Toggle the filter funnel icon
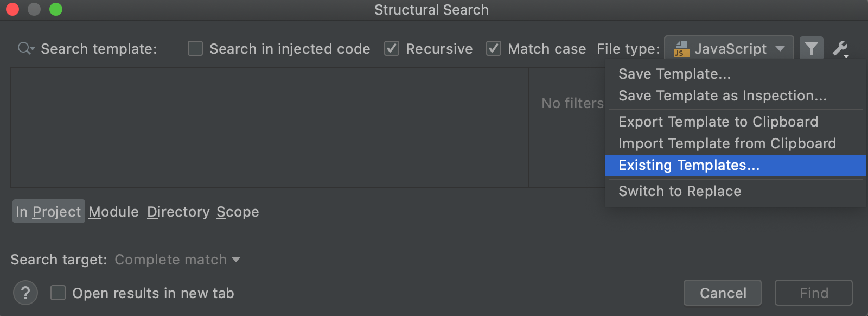The image size is (868, 316). 811,49
